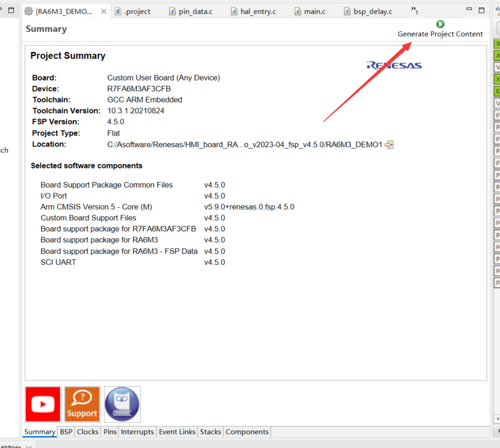Image resolution: width=500 pixels, height=448 pixels.
Task: Switch to the bsp_delay.c editor tab
Action: [x=368, y=11]
